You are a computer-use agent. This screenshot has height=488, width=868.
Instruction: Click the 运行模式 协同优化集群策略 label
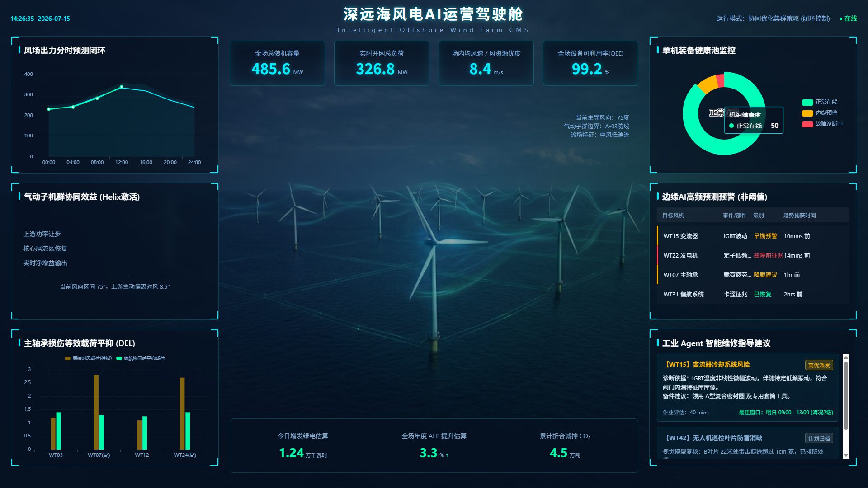pyautogui.click(x=773, y=19)
